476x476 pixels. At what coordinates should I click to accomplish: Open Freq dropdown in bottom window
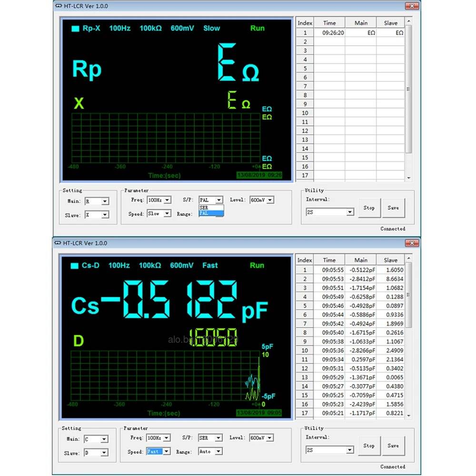[159, 438]
